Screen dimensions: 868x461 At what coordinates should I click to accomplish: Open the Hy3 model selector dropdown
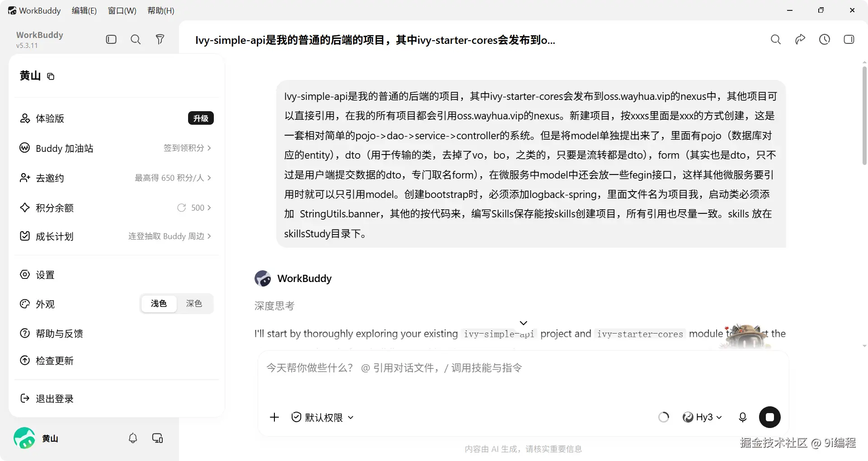tap(702, 417)
